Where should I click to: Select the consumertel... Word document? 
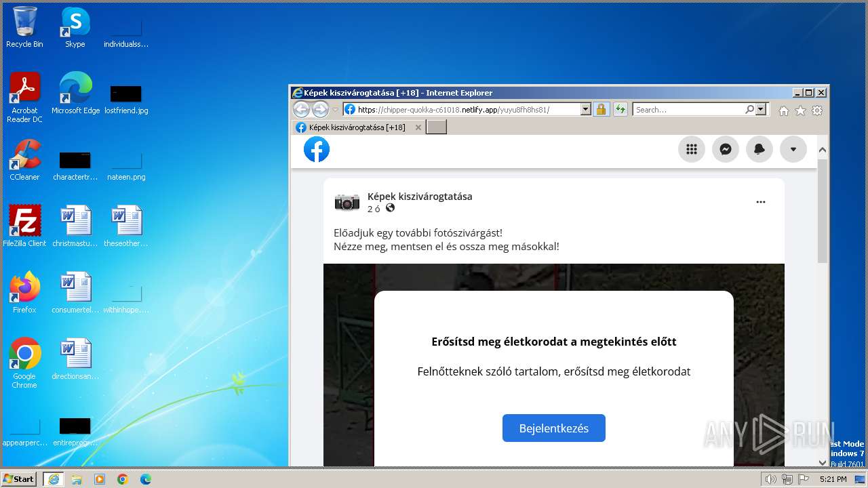tap(75, 293)
